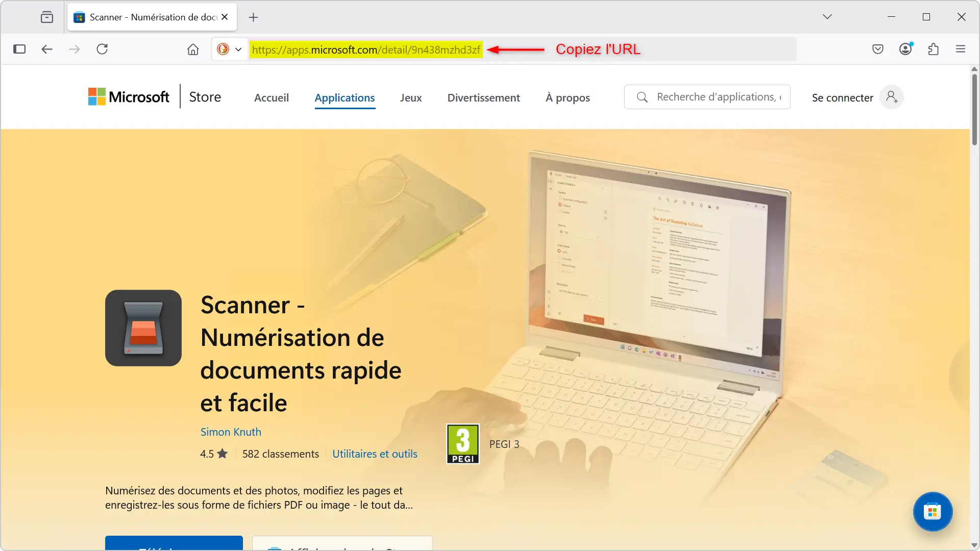Go back to the previous page
The image size is (980, 551).
47,49
